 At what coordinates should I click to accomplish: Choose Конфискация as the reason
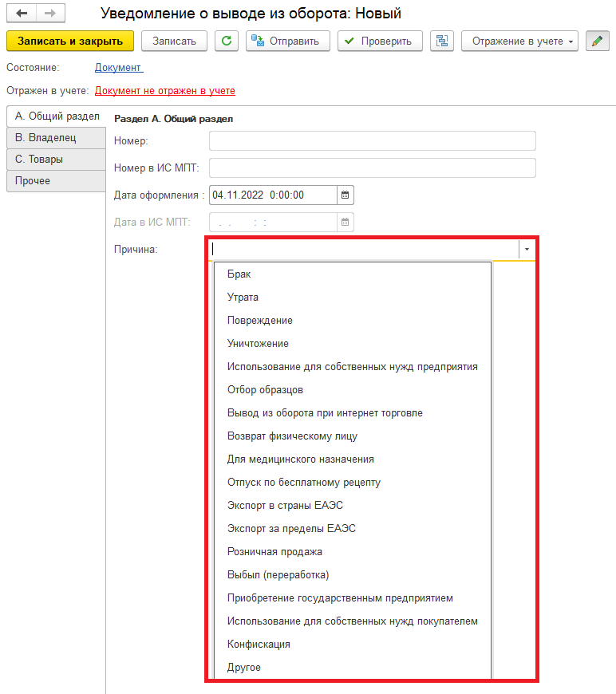[x=353, y=645]
